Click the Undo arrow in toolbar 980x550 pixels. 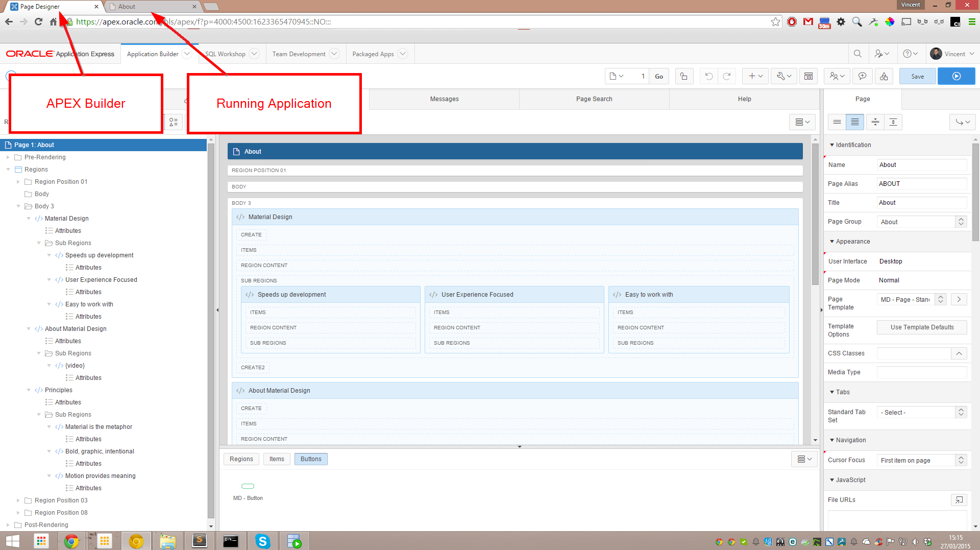coord(709,76)
